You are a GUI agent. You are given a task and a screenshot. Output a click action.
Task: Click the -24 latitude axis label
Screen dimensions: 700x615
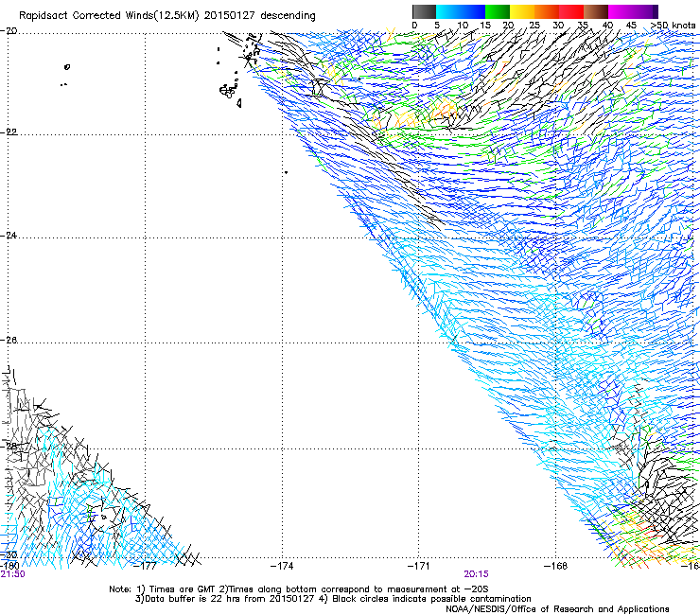9,236
